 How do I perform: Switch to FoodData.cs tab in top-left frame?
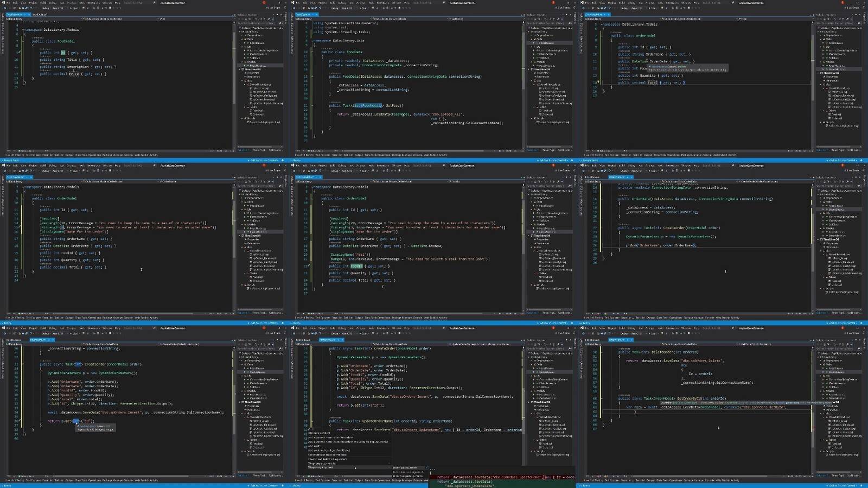coord(40,15)
